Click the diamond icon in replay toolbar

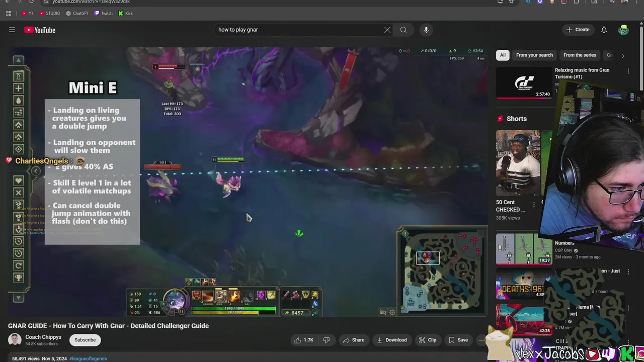tap(19, 149)
